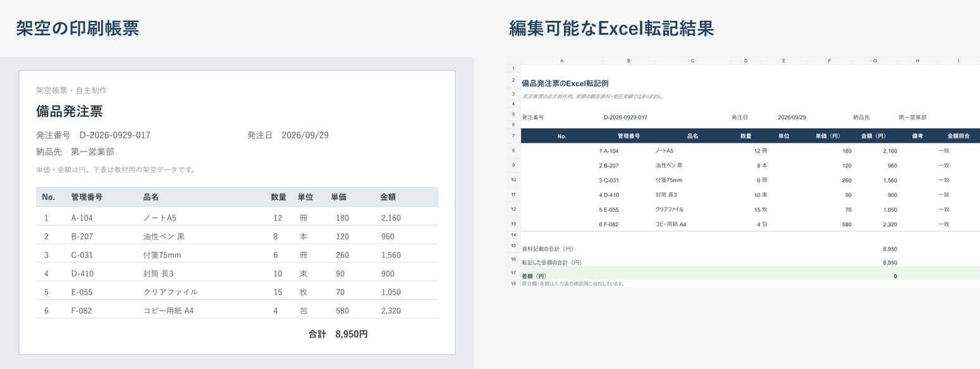This screenshot has width=980, height=369.
Task: Select column header A in the Excel sheet
Action: point(562,61)
